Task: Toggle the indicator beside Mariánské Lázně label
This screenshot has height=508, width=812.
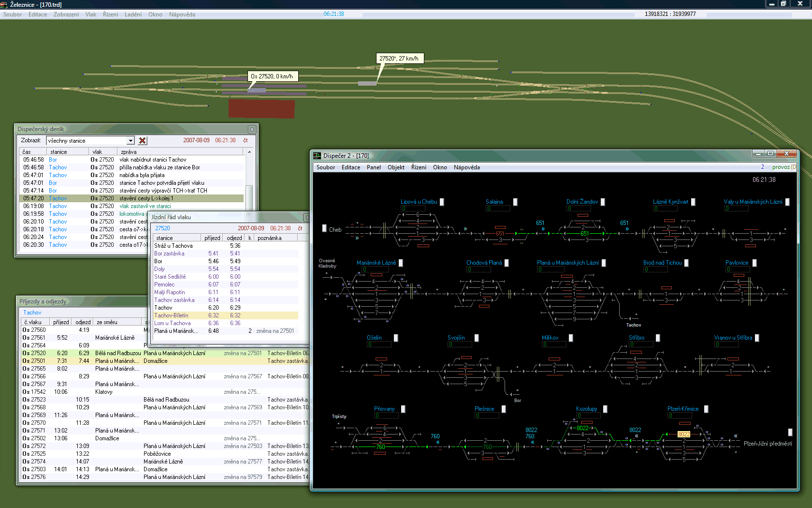Action: 401,263
